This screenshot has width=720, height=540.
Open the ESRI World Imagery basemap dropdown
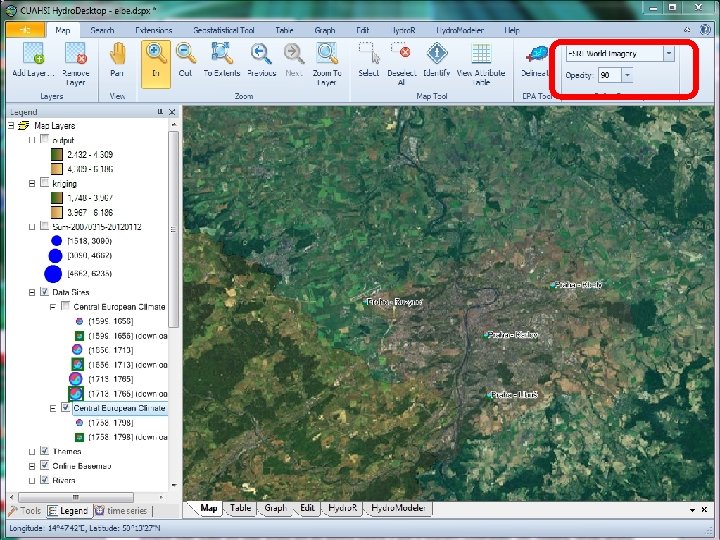668,53
